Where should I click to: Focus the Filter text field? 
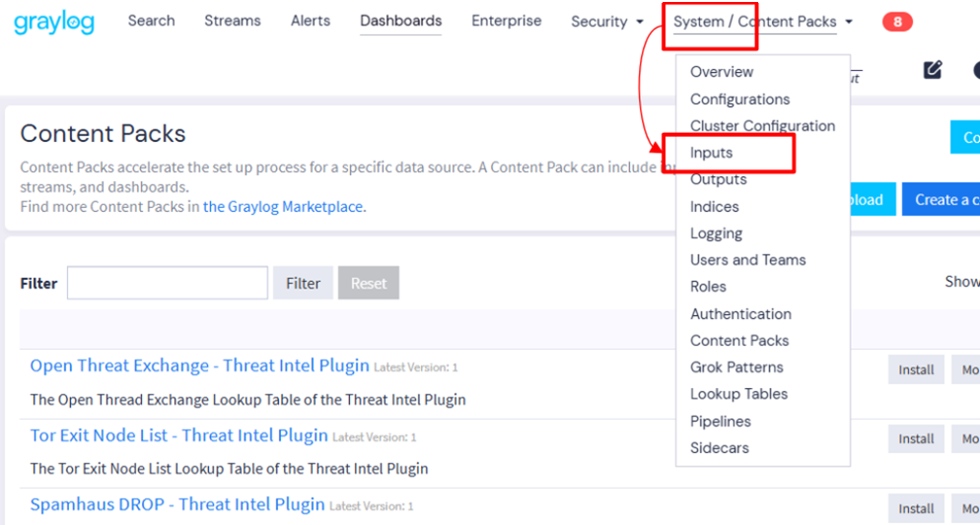(x=168, y=283)
